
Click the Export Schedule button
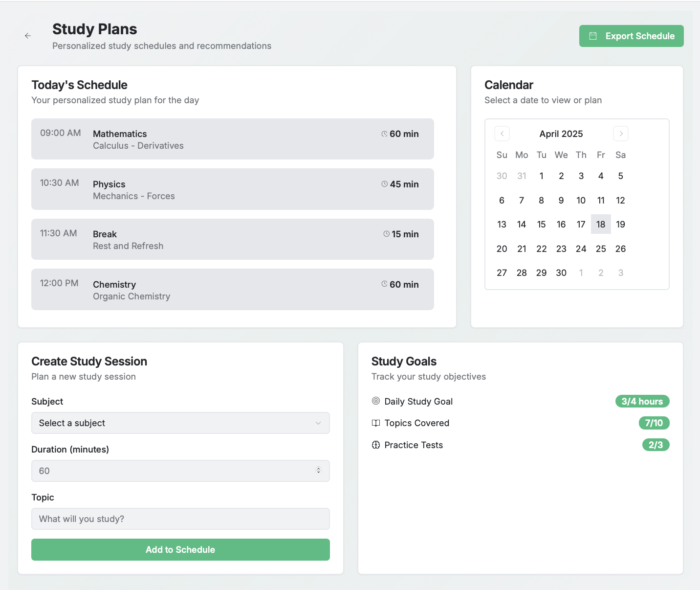tap(631, 36)
